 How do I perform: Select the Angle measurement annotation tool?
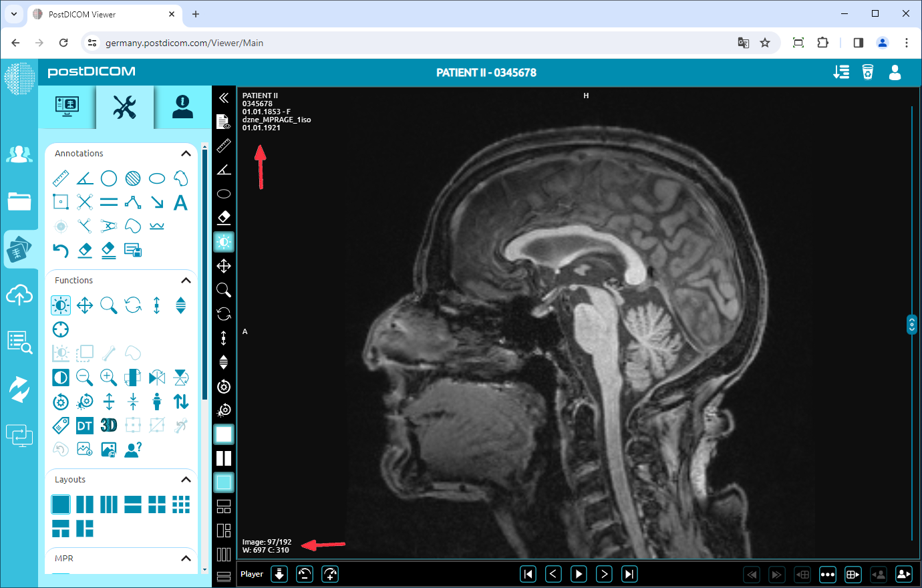[84, 178]
